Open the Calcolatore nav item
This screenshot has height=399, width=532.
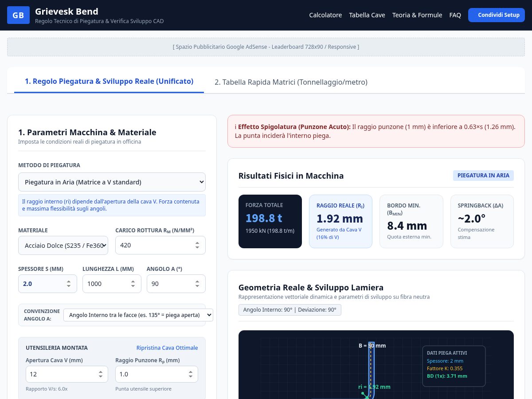pyautogui.click(x=325, y=15)
